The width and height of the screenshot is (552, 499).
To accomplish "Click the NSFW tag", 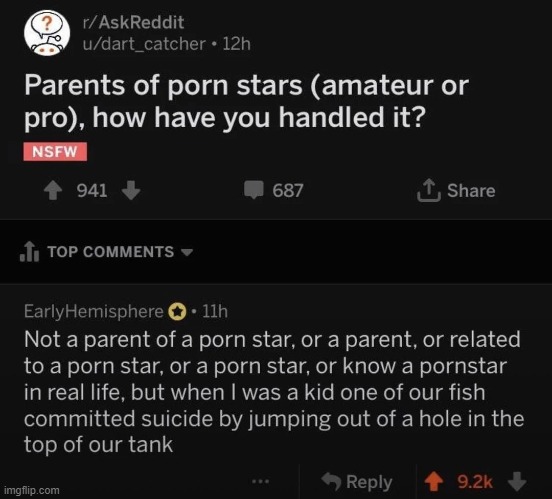I will (55, 152).
